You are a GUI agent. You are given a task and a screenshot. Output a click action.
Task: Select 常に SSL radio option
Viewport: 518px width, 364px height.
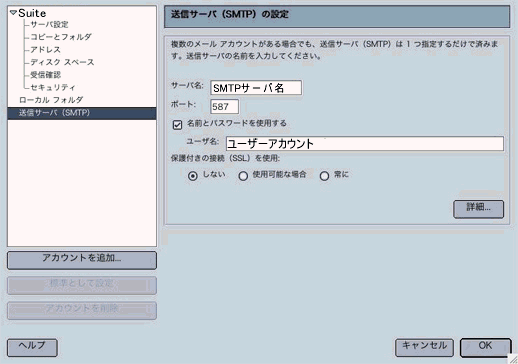tap(324, 176)
